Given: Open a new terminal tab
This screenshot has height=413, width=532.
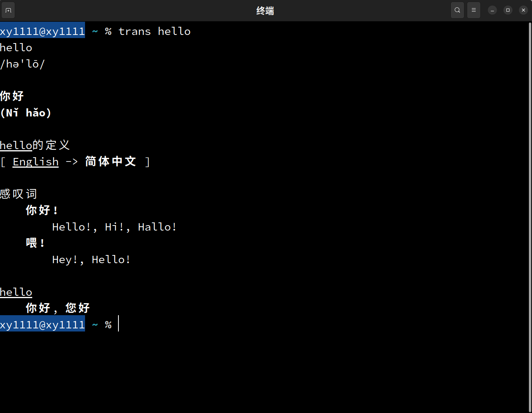Looking at the screenshot, I should [9, 10].
